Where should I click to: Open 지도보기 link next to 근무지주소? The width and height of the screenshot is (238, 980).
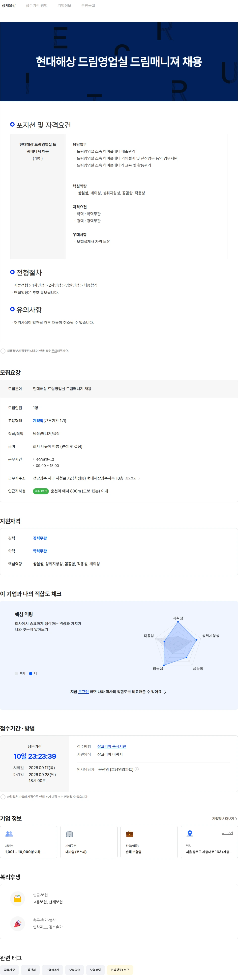[131, 478]
